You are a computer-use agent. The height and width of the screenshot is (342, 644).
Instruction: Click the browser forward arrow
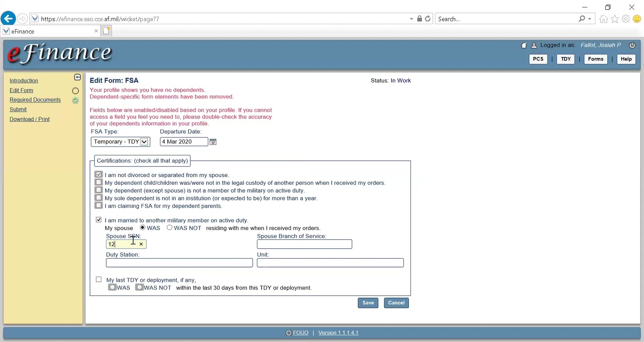point(22,19)
